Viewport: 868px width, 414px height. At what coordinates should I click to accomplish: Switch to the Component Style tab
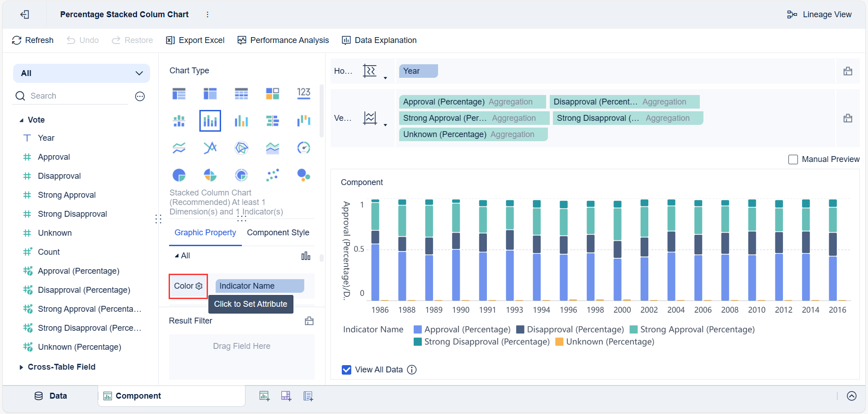click(x=278, y=233)
